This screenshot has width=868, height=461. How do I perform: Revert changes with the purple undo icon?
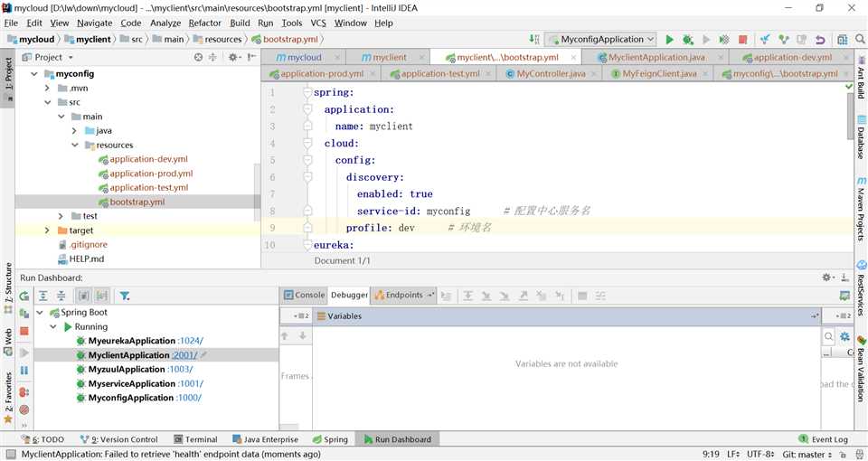pos(820,39)
